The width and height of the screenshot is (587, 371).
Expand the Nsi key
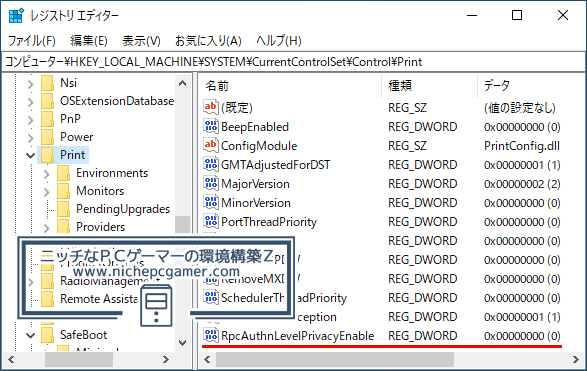[x=31, y=83]
